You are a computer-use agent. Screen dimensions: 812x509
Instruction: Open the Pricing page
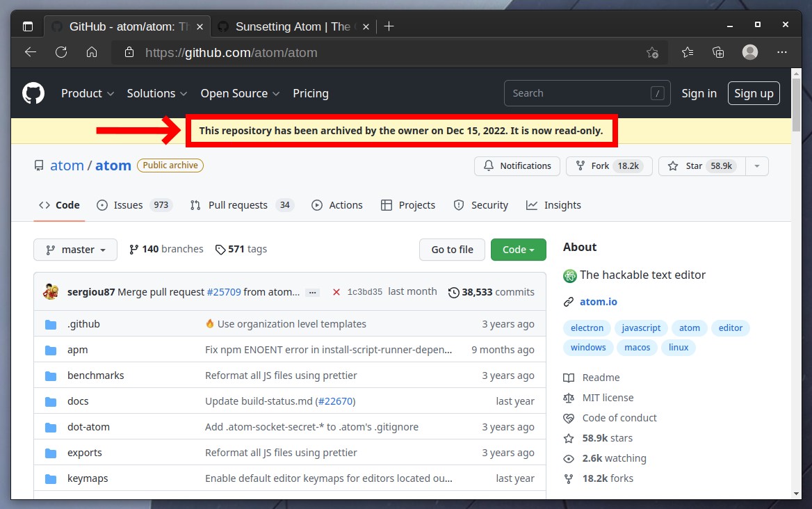(311, 93)
